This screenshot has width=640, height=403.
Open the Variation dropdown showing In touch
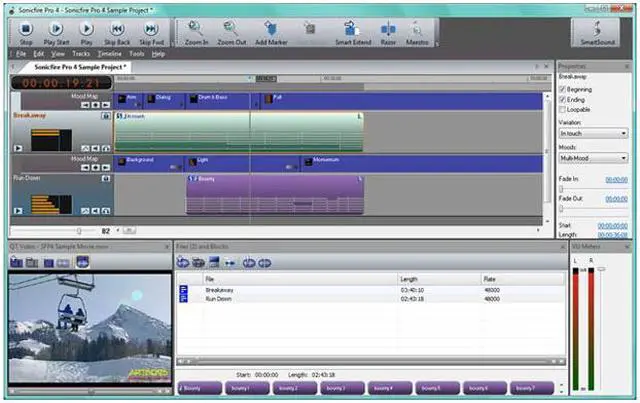tap(593, 133)
